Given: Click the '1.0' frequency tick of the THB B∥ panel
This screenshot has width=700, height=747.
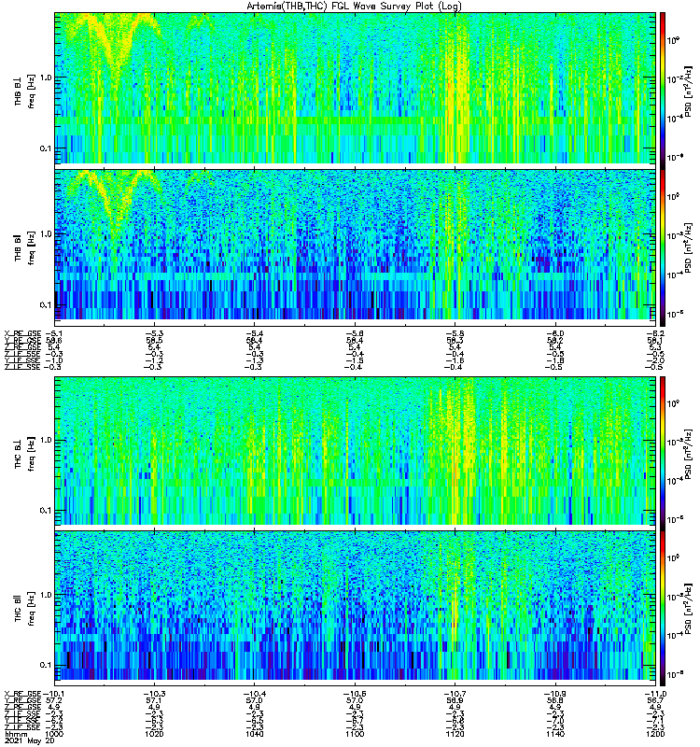Looking at the screenshot, I should tap(46, 234).
